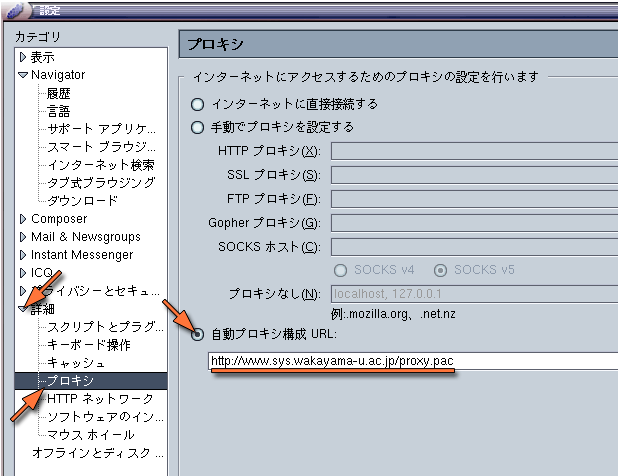Select HTTP ネットワーク item
Image resolution: width=618 pixels, height=476 pixels.
coord(100,399)
